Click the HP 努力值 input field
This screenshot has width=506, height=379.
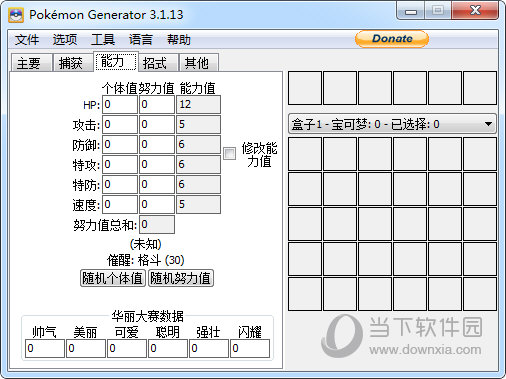tap(157, 105)
